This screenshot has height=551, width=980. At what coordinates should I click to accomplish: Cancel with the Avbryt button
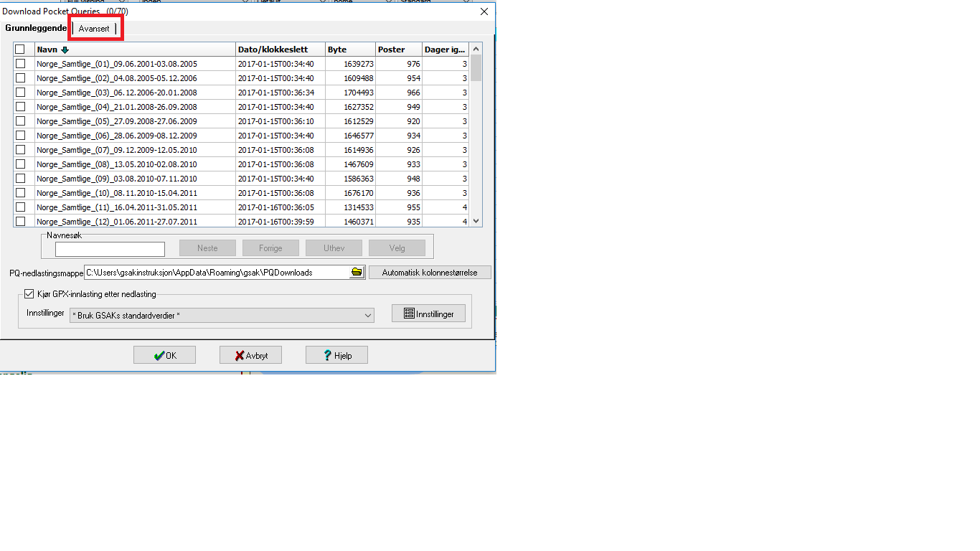250,355
